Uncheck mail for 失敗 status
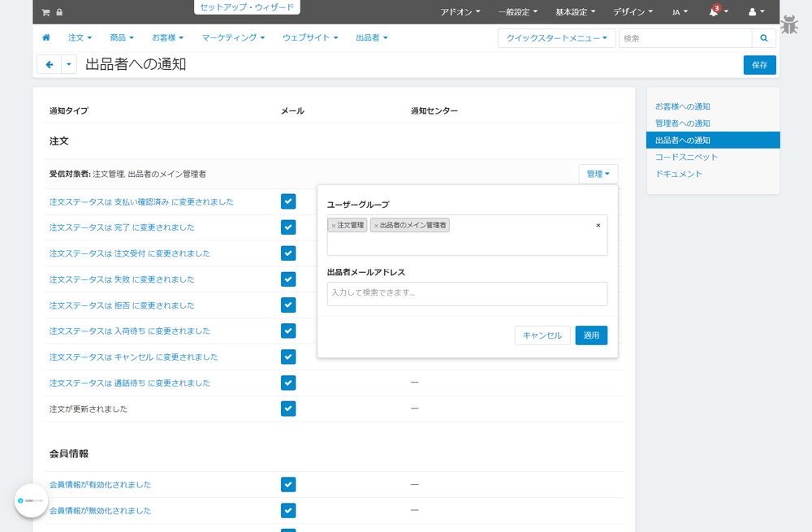 pos(288,279)
